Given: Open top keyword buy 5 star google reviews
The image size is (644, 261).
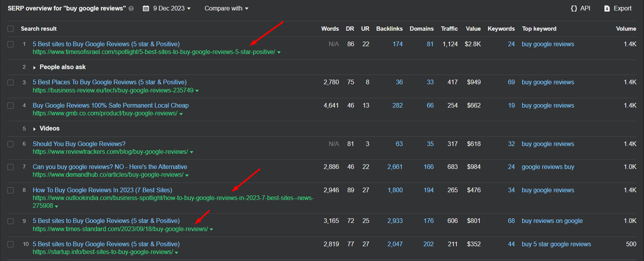Looking at the screenshot, I should point(557,244).
